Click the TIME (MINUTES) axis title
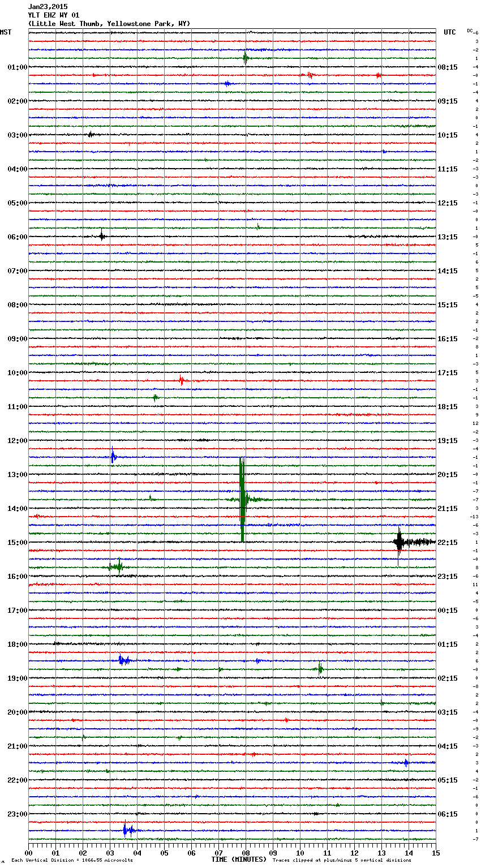481x868 pixels. coord(239,860)
